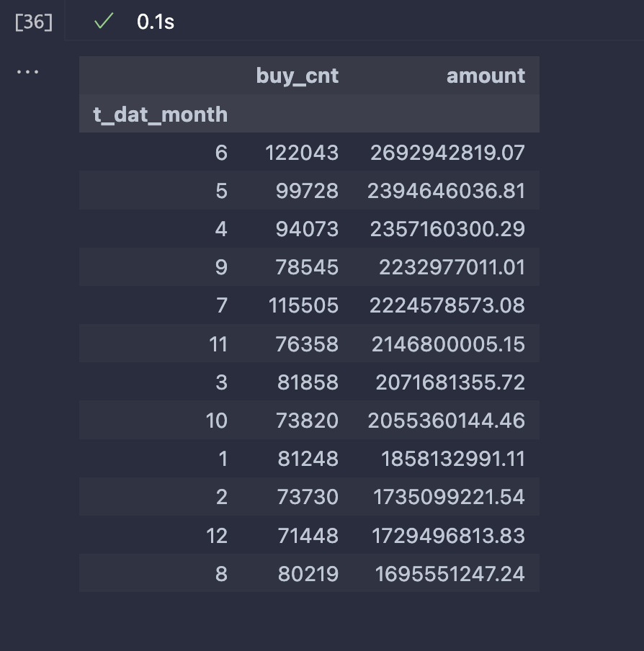
Task: Click buy_cnt value 99728
Action: coord(308,191)
